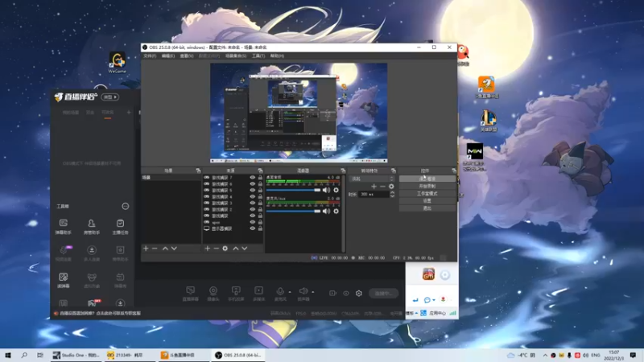Open the mode dropdown beside 直播伴侣 logo
644x362 pixels.
tap(110, 97)
